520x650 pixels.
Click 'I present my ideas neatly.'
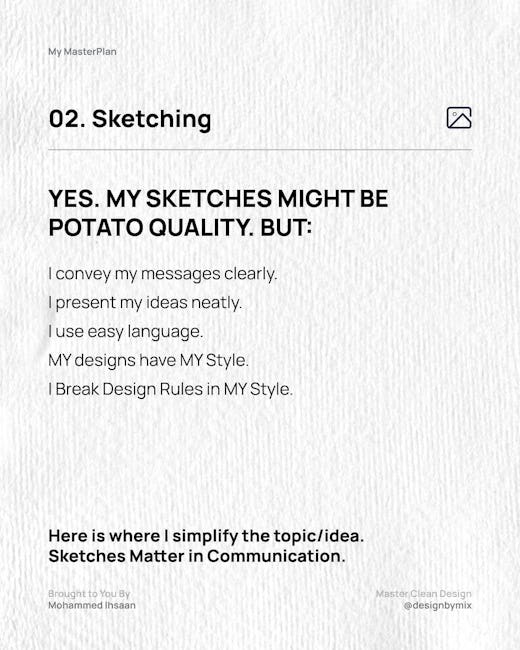[x=145, y=303]
